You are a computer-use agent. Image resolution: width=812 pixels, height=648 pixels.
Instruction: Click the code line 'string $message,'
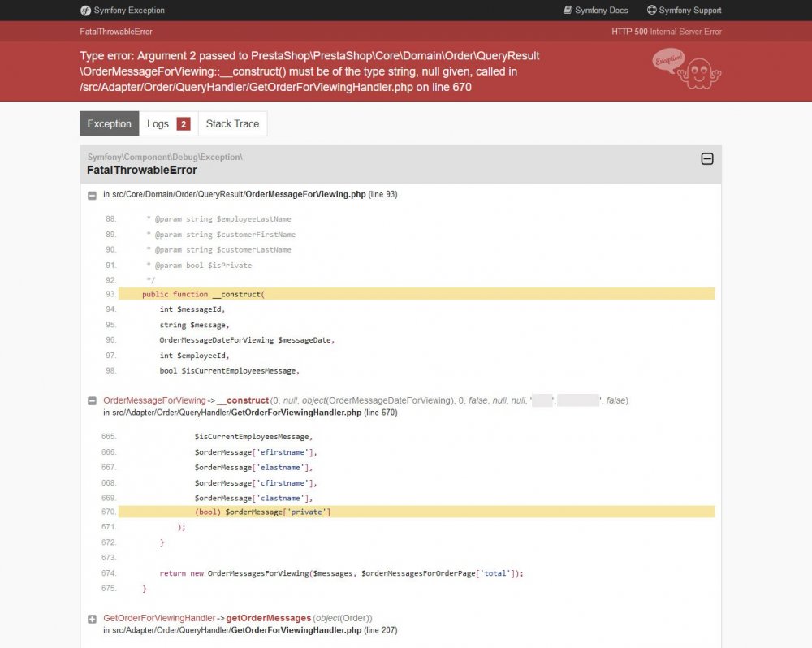(194, 325)
